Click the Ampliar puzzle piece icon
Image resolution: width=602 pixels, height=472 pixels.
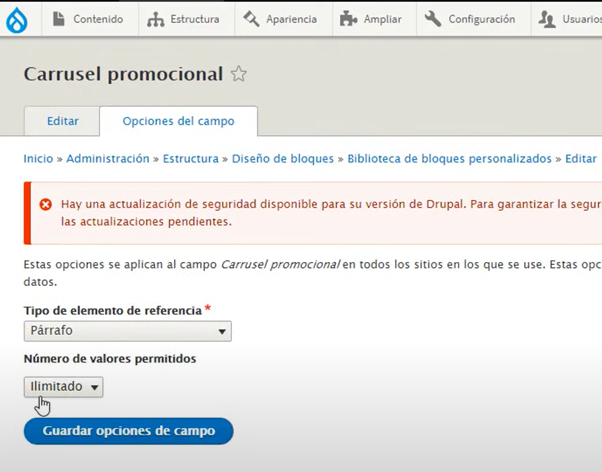(x=348, y=19)
